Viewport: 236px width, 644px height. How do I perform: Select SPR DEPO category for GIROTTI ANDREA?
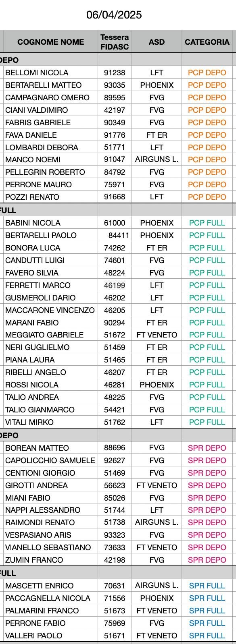(x=207, y=485)
